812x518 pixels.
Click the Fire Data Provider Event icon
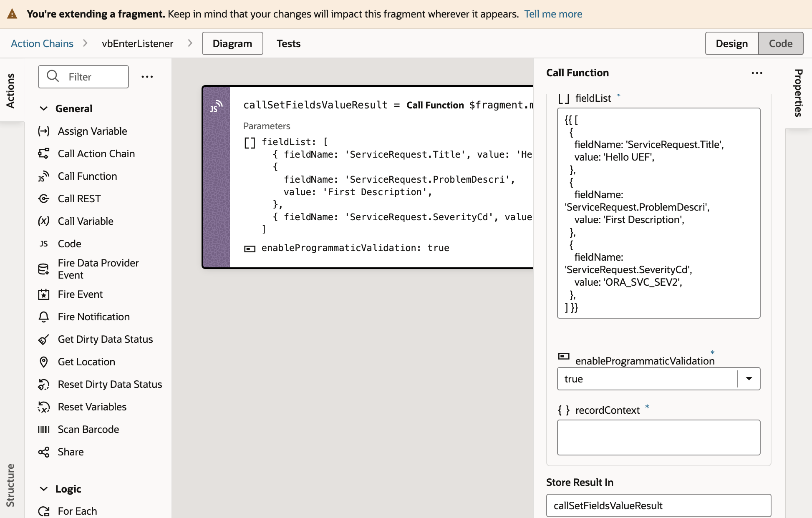point(44,269)
